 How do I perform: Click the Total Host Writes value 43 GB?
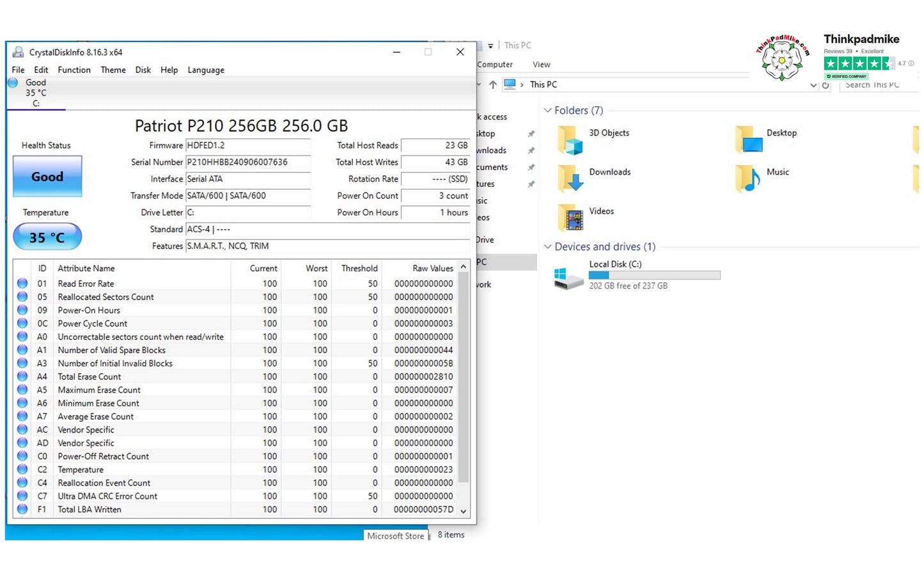[435, 162]
